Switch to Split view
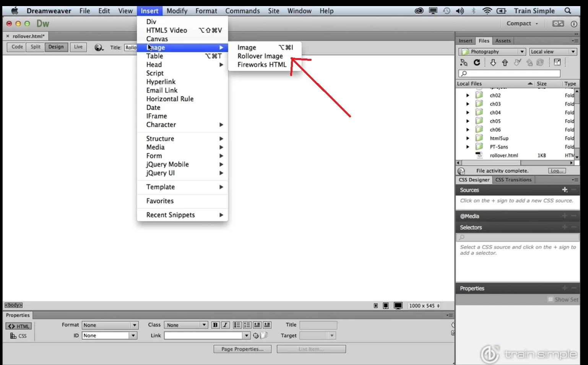Viewport: 588px width, 365px height. (36, 47)
